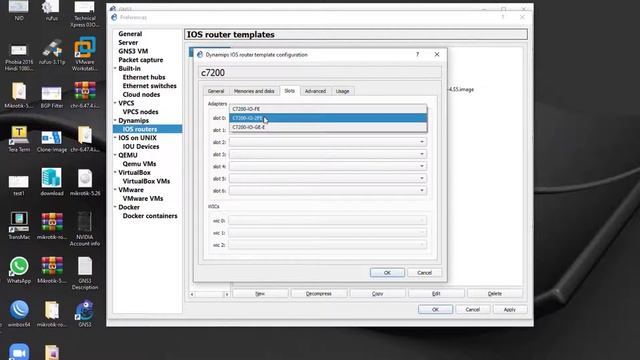Open slot 4 adapter dropdown

point(328,167)
